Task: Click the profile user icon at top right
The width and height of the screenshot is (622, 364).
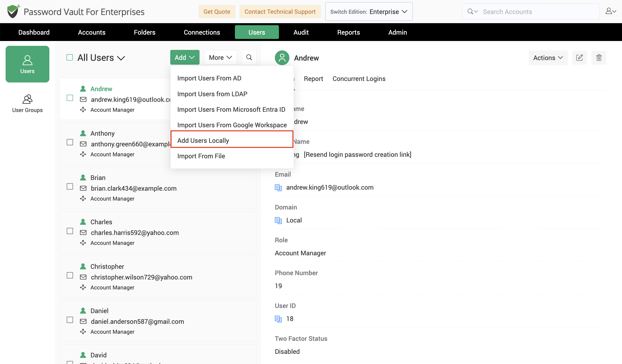Action: [611, 11]
